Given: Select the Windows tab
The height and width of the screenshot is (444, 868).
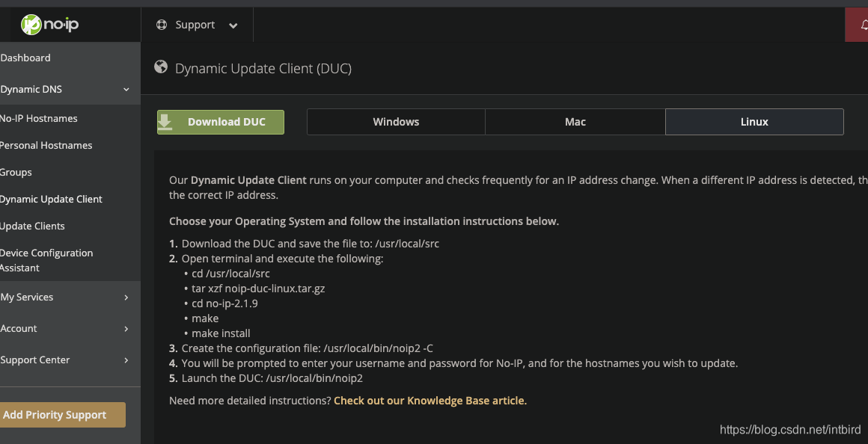Looking at the screenshot, I should (396, 122).
